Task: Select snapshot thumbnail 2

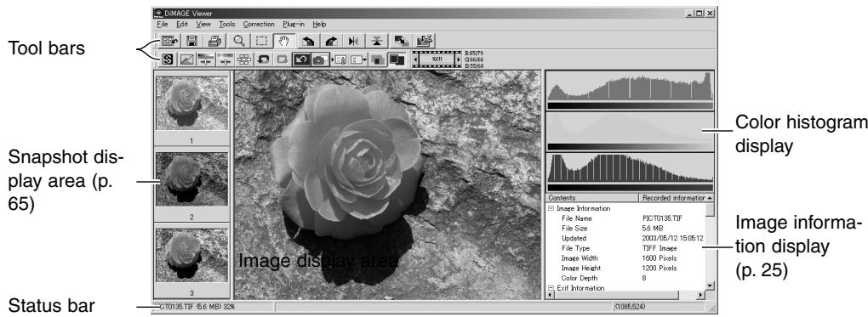Action: pyautogui.click(x=191, y=180)
